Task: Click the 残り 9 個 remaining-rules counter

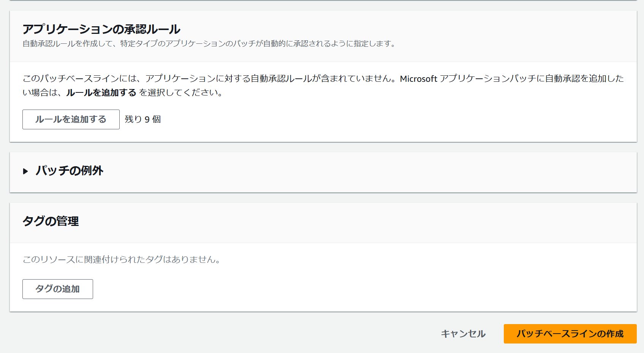Action: tap(142, 119)
